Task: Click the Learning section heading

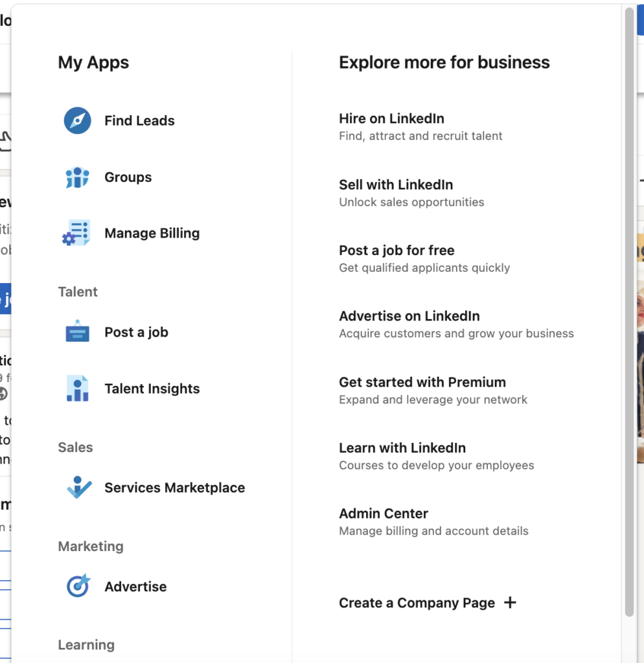Action: pos(86,645)
